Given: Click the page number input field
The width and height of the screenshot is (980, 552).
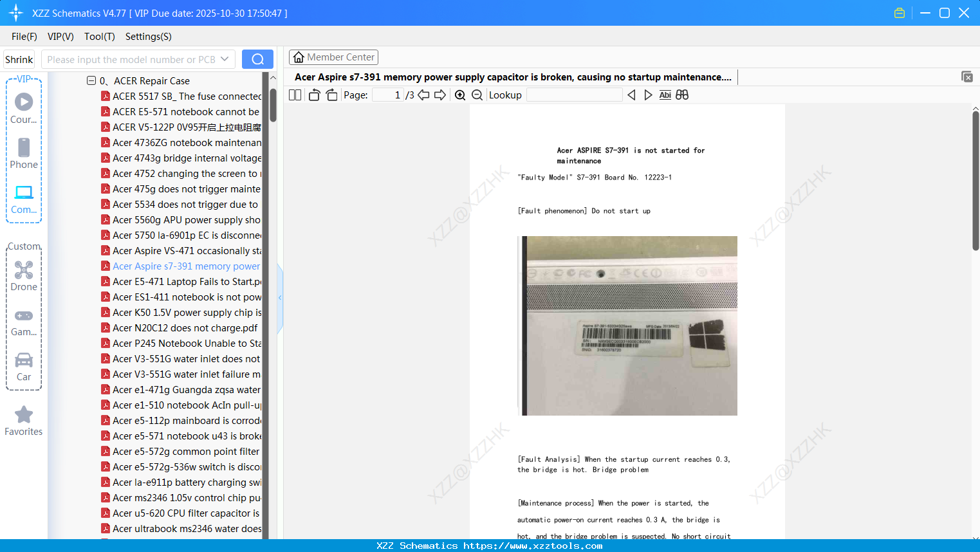Looking at the screenshot, I should pos(387,95).
